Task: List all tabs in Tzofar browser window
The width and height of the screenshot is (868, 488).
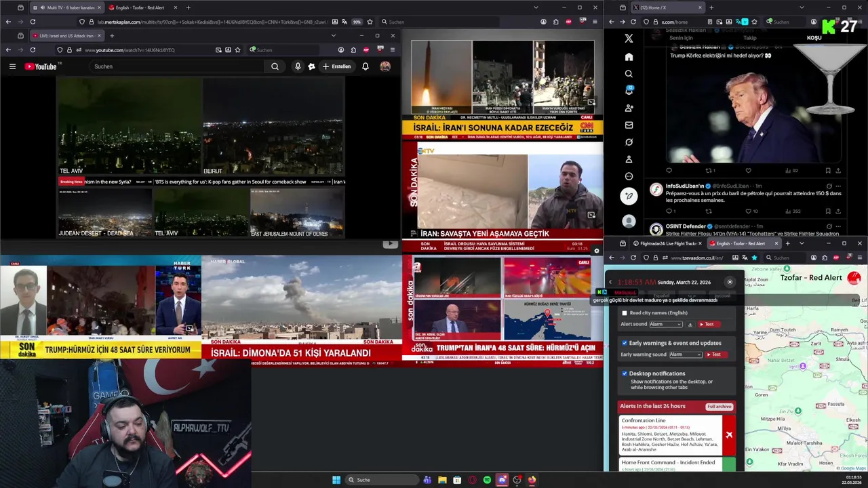Action: pos(802,243)
